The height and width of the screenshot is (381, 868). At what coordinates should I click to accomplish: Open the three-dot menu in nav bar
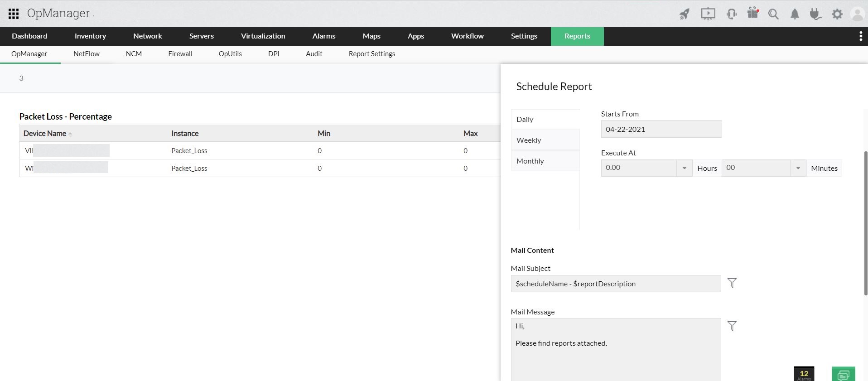(x=861, y=36)
